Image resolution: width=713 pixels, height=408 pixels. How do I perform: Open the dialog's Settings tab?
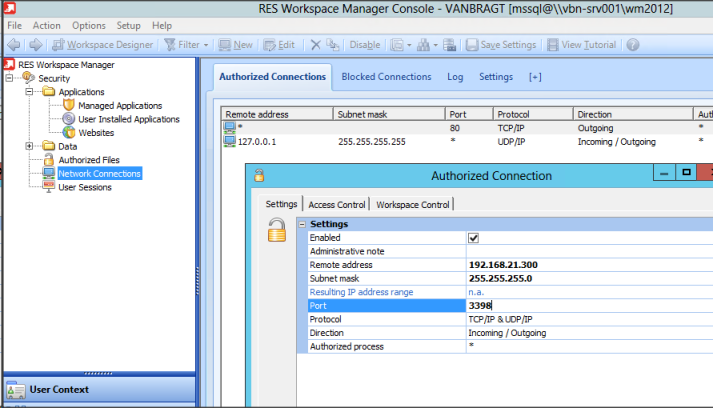(x=281, y=204)
